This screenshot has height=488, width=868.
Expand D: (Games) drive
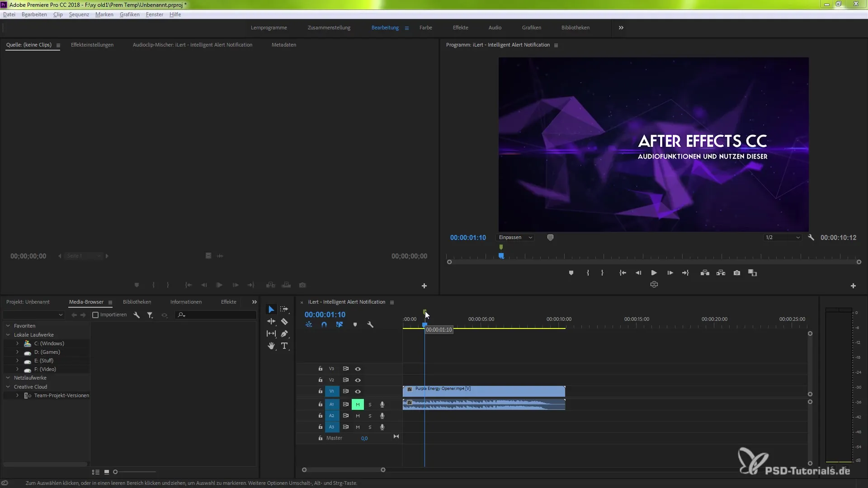pos(17,352)
